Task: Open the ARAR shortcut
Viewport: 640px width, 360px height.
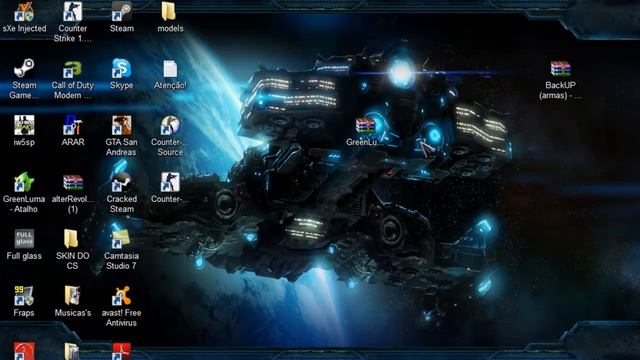Action: click(x=73, y=125)
